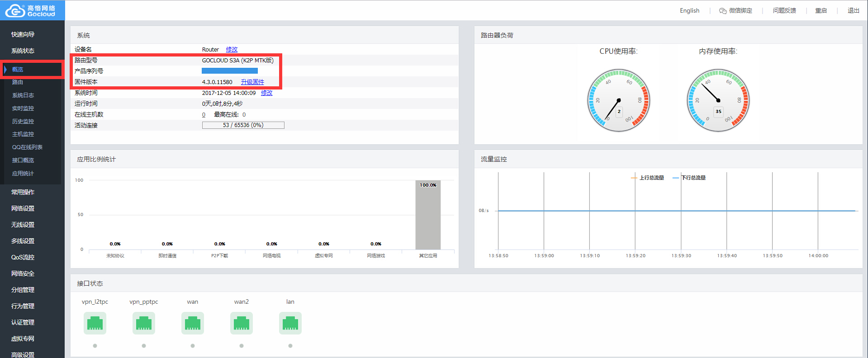Expand 网络设置 menu section
Screen dimensions: 868x358
[23, 208]
